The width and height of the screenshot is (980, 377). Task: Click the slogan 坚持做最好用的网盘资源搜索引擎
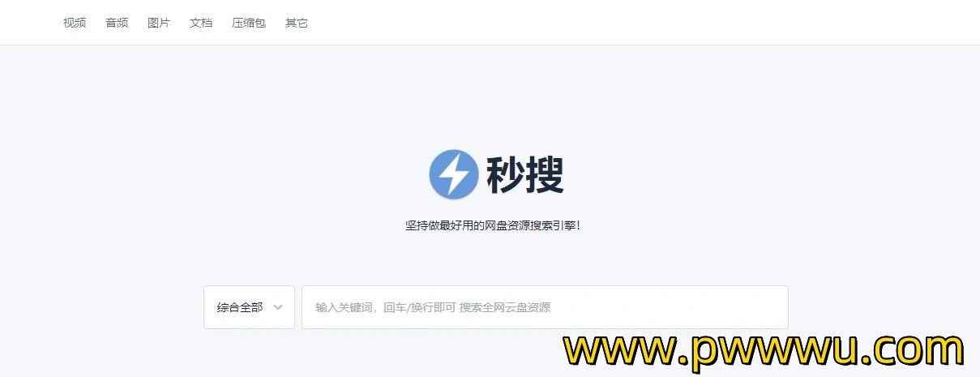click(493, 225)
